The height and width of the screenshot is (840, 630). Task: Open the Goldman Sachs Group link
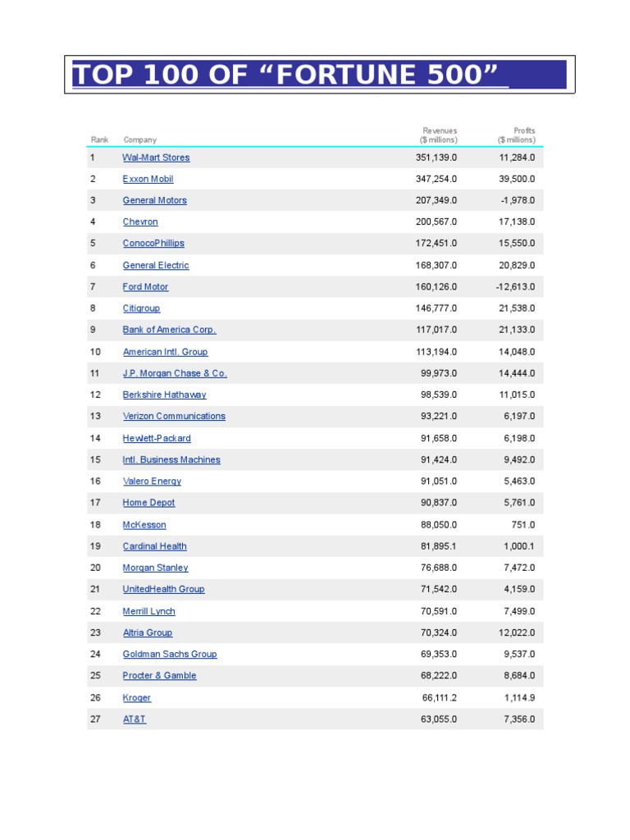pyautogui.click(x=170, y=655)
